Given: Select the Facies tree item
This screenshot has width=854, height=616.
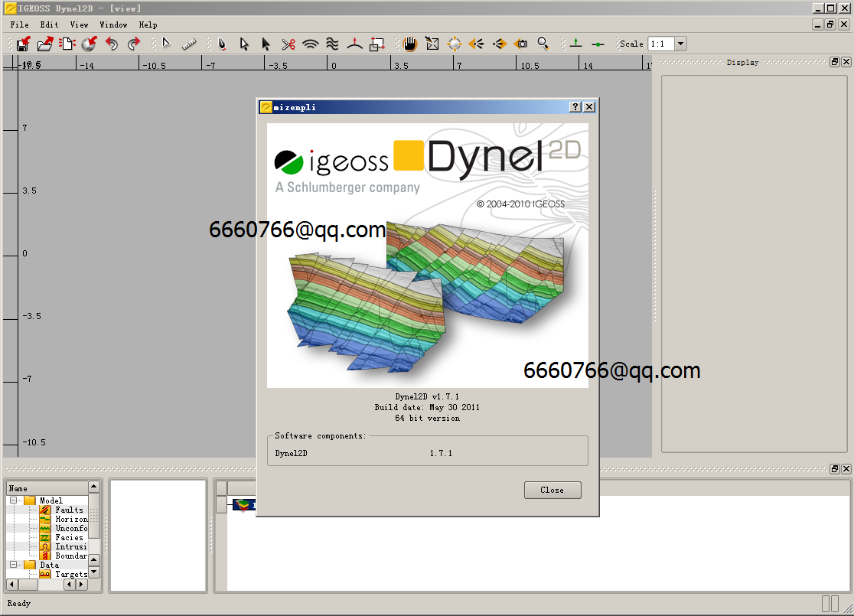Looking at the screenshot, I should coord(69,538).
